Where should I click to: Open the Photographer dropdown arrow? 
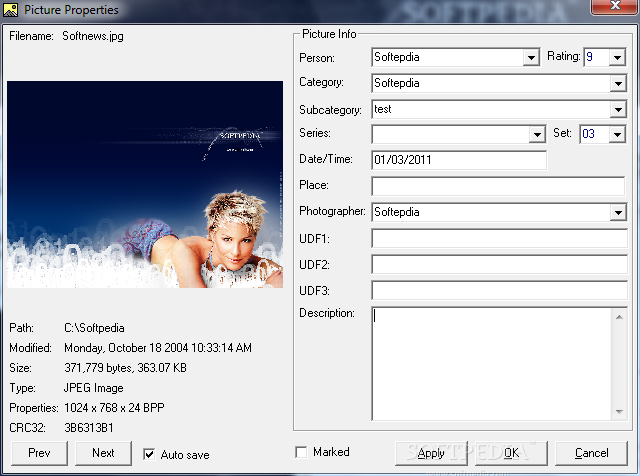[x=618, y=212]
